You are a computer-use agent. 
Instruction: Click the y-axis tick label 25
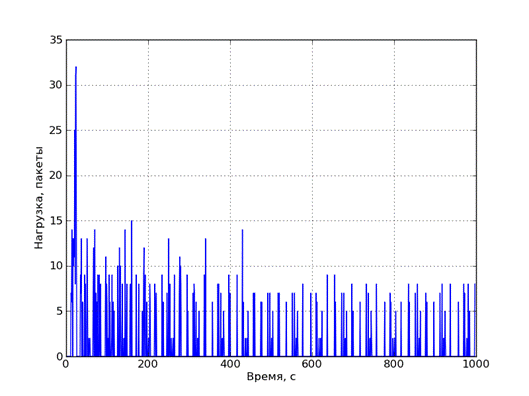click(x=56, y=130)
